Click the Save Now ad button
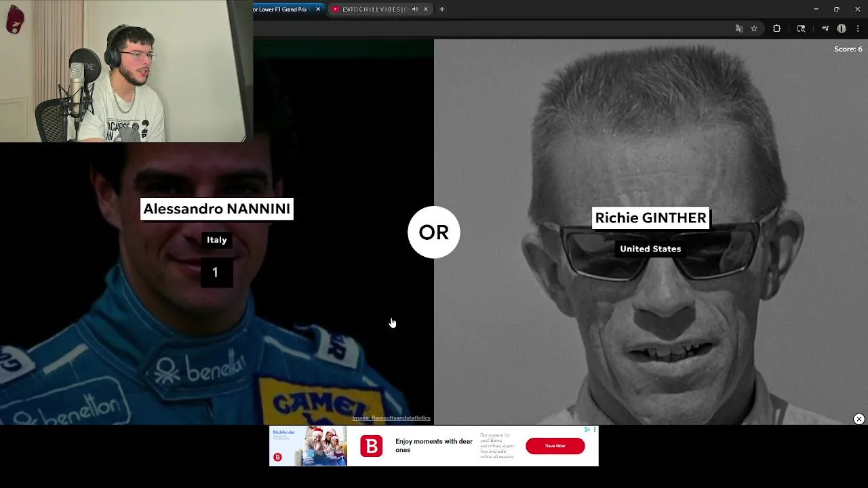This screenshot has height=488, width=868. (555, 445)
